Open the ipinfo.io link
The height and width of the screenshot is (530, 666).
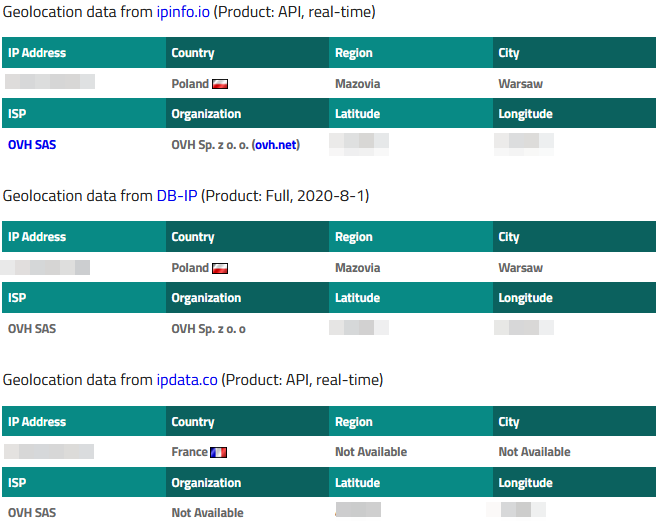point(183,11)
